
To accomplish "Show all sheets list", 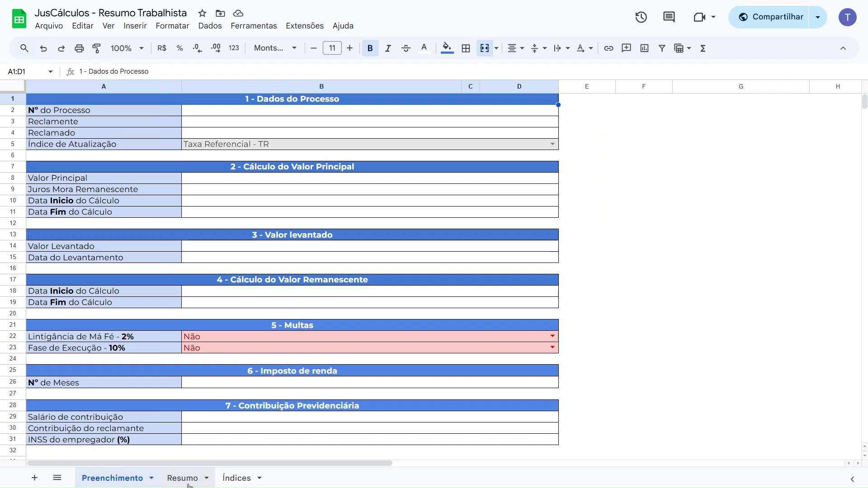I will pos(57,478).
